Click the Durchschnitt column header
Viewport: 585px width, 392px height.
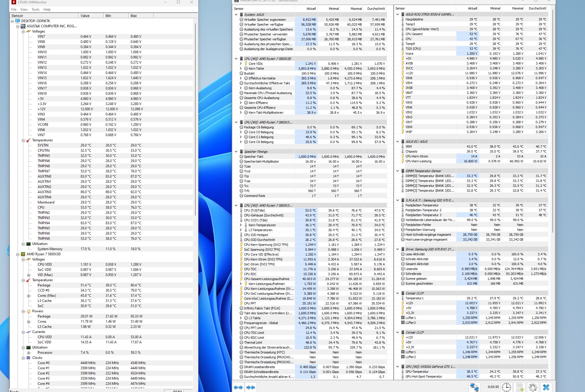[376, 9]
